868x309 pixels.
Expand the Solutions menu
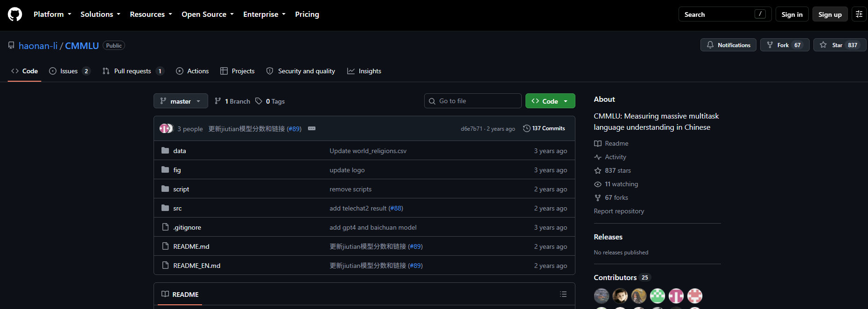pyautogui.click(x=100, y=14)
